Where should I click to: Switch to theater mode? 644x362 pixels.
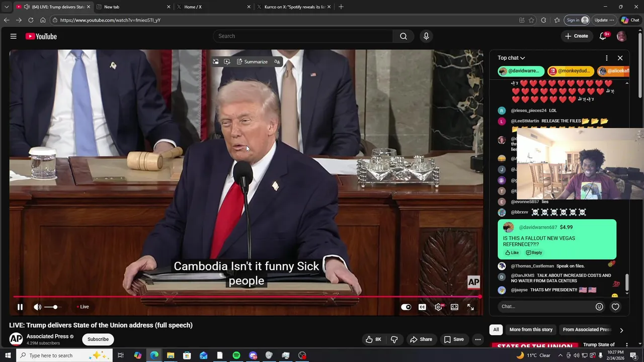pos(454,307)
